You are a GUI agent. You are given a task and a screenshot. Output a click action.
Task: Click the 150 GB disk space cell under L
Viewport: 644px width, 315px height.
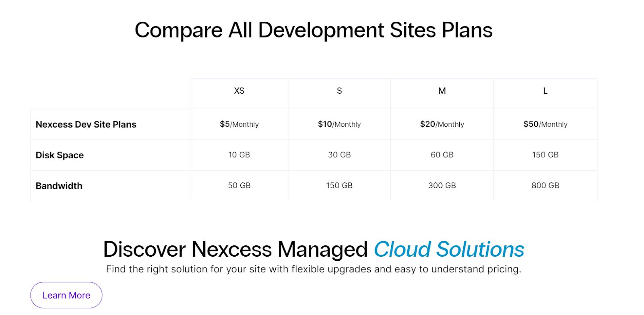(x=545, y=155)
